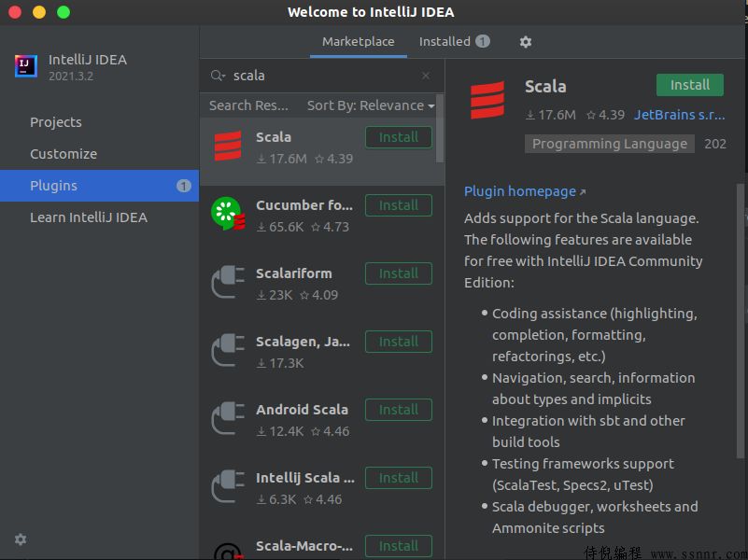Click the Scalagen plugin icon
The height and width of the screenshot is (560, 748).
228,350
